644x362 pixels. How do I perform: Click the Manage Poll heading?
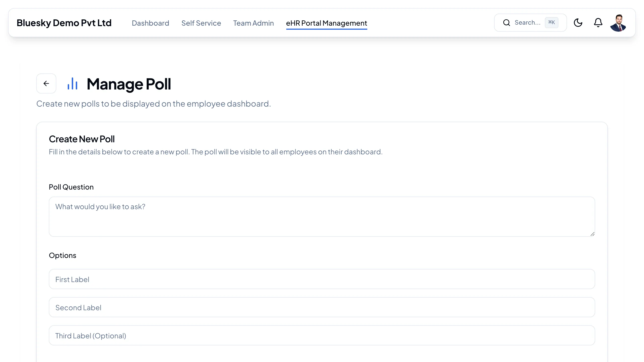click(x=129, y=84)
